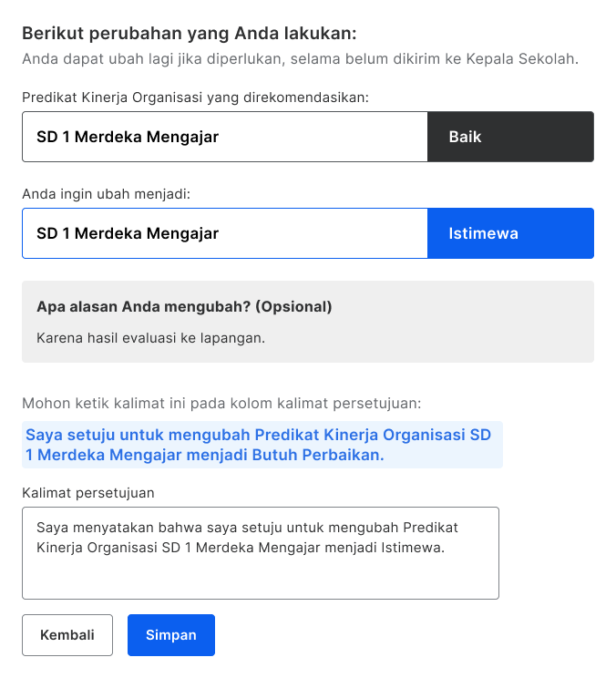
Task: Click the word (Opsional) in reason heading
Action: 293,306
